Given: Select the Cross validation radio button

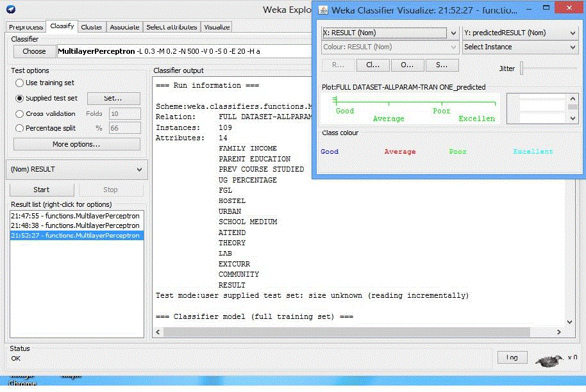Looking at the screenshot, I should pyautogui.click(x=19, y=113).
